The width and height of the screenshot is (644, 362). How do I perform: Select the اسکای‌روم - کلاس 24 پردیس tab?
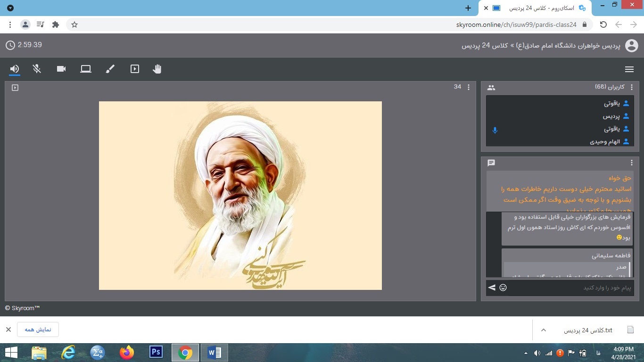coord(535,8)
